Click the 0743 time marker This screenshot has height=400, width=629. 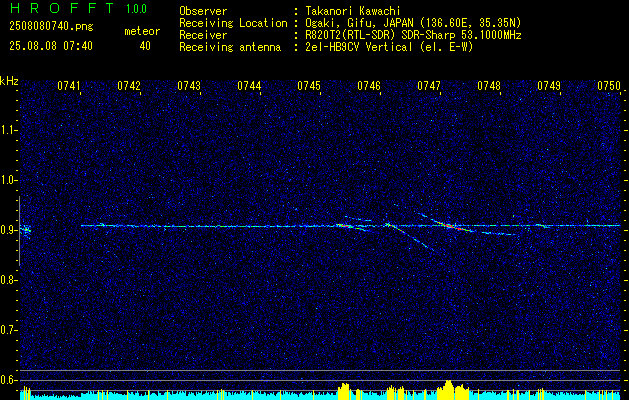(x=189, y=86)
